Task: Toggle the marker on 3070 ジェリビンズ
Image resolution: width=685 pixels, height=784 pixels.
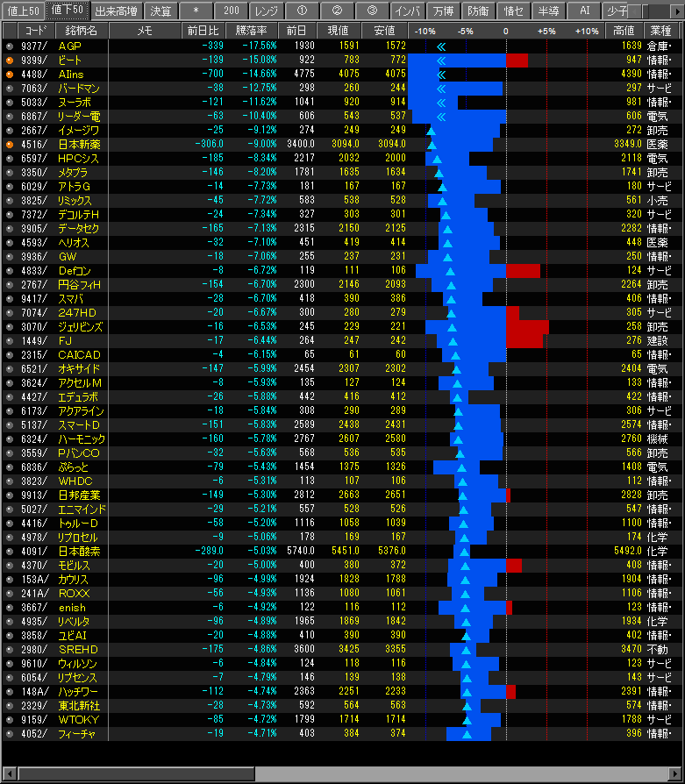Action: pos(10,327)
